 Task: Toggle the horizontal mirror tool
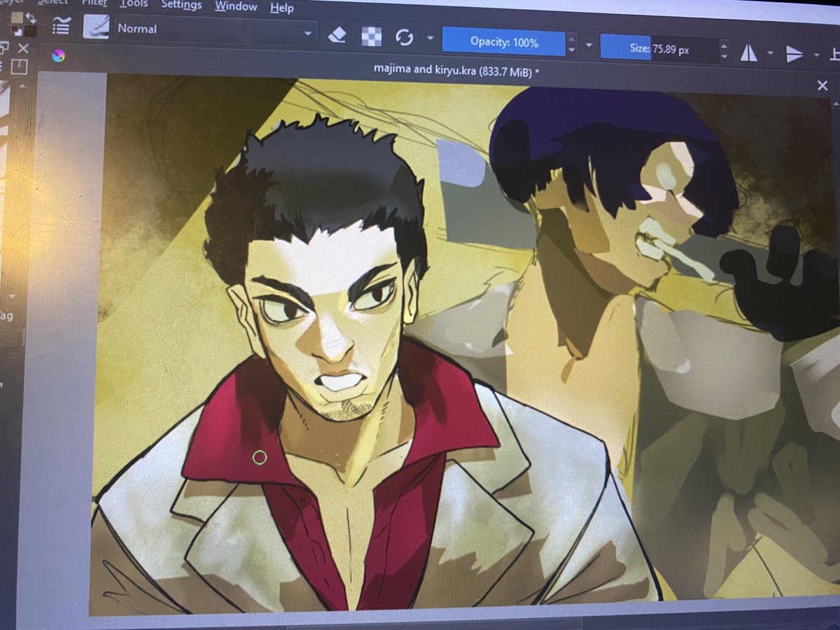pos(749,52)
